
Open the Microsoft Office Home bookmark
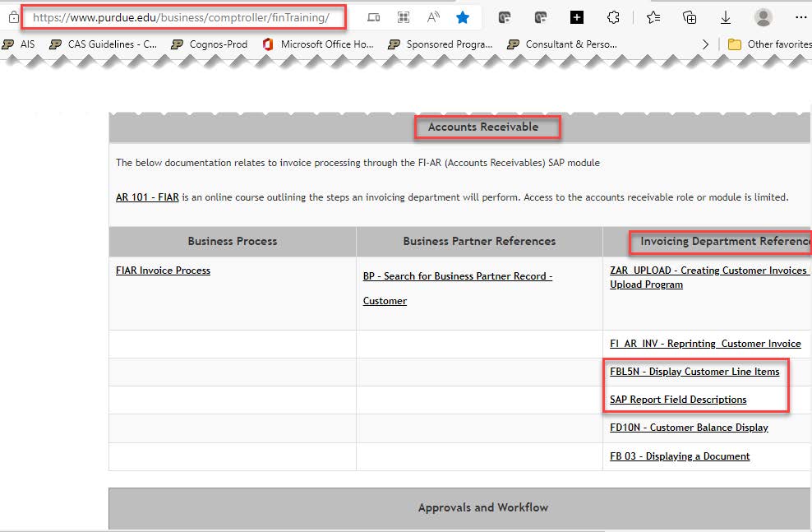[x=318, y=44]
